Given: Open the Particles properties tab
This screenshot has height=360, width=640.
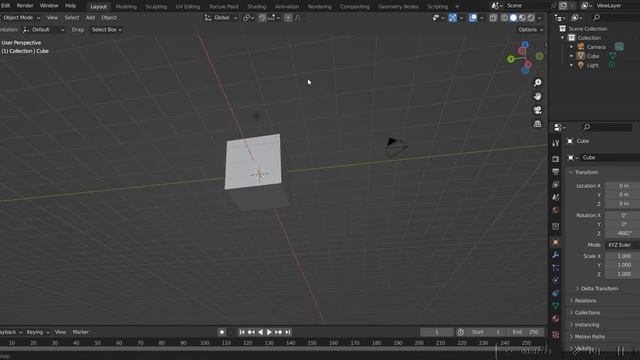Looking at the screenshot, I should click(556, 268).
